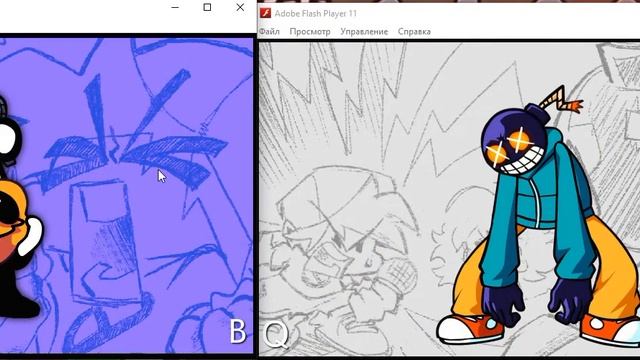Click the Adobe Flash Player 11 title text
Screen dimensions: 640x360
click(x=316, y=13)
